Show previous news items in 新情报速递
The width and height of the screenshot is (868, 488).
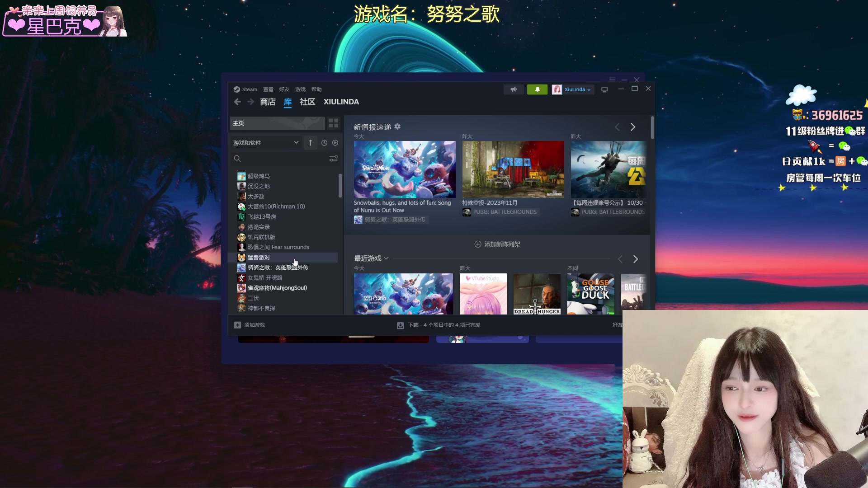coord(617,127)
